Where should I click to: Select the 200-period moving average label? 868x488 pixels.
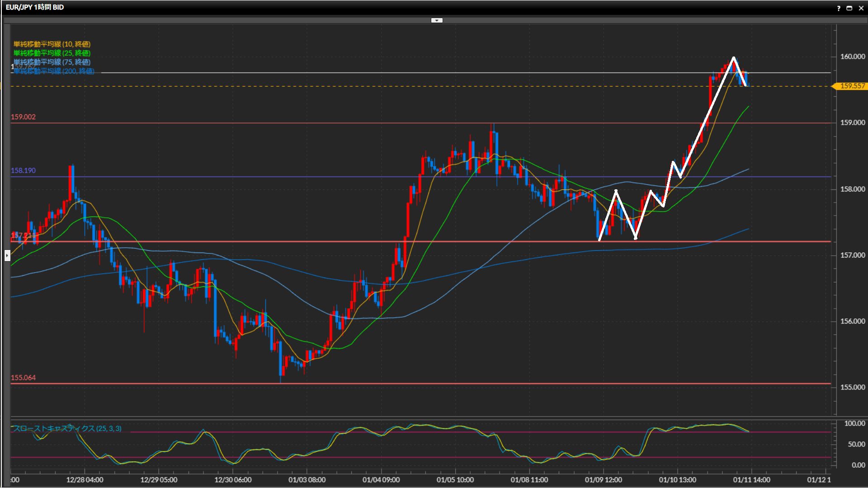[x=54, y=71]
